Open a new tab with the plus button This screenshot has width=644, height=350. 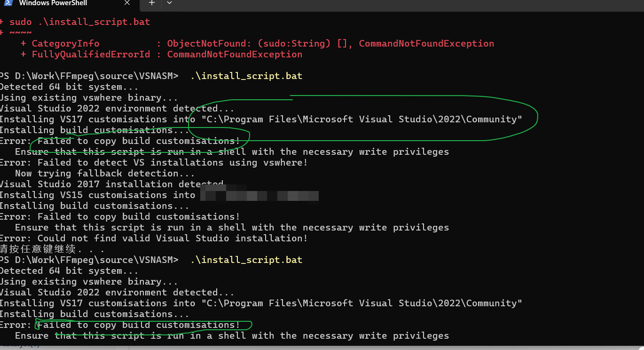point(151,3)
